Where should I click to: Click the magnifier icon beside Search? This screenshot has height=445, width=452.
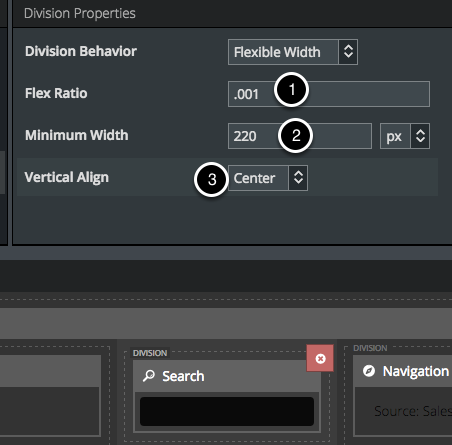pyautogui.click(x=149, y=376)
